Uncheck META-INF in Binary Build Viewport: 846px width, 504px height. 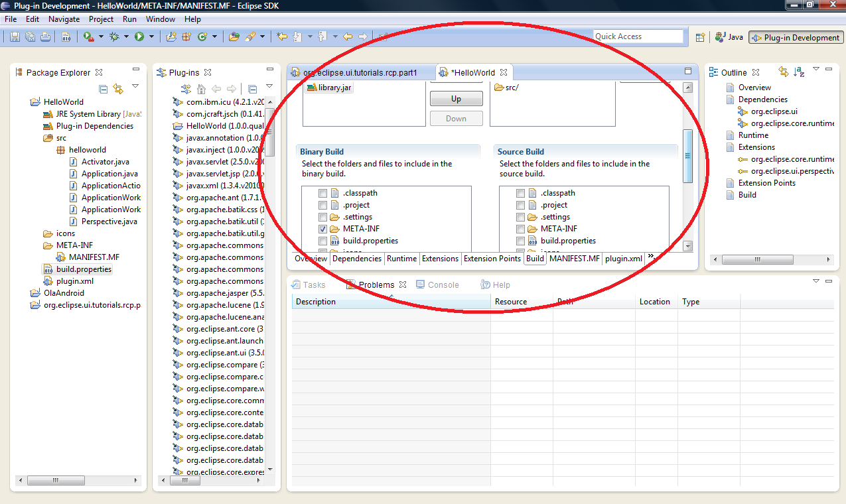click(x=322, y=229)
